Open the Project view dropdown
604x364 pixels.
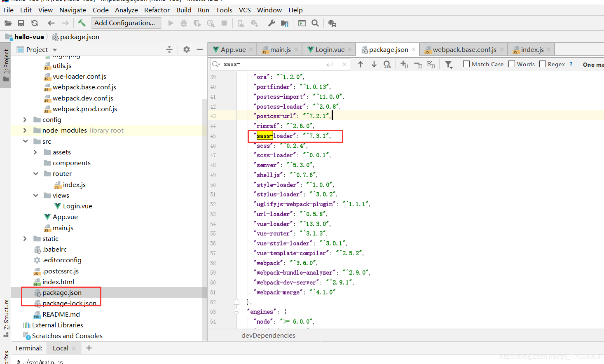[x=55, y=50]
